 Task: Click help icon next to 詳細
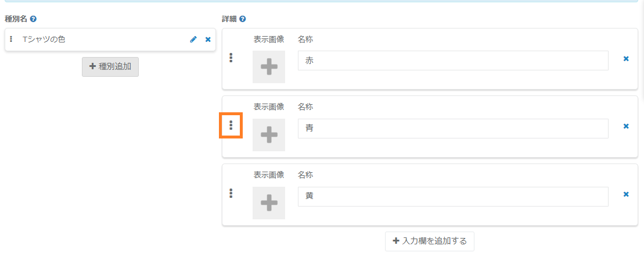(x=242, y=19)
